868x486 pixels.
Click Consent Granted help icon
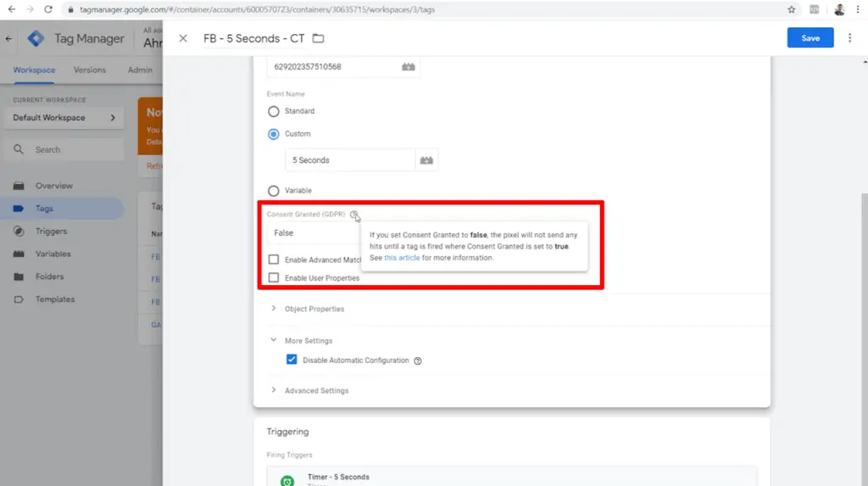coord(353,215)
